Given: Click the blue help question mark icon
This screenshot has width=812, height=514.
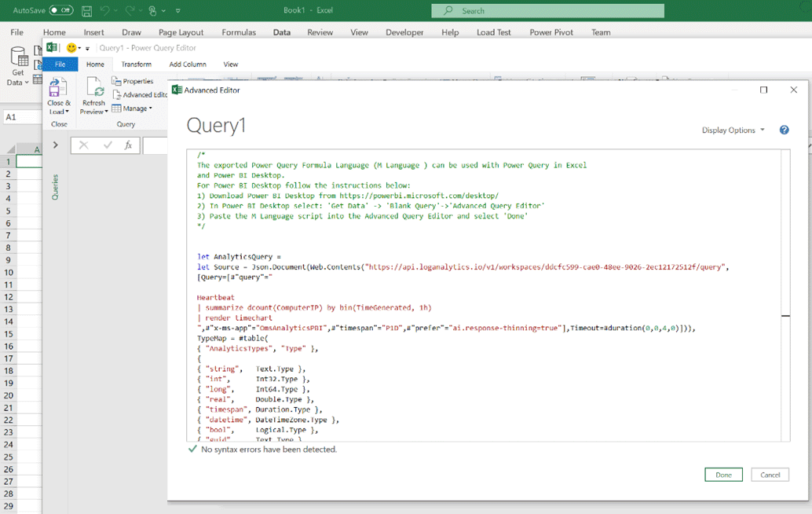Looking at the screenshot, I should [784, 130].
